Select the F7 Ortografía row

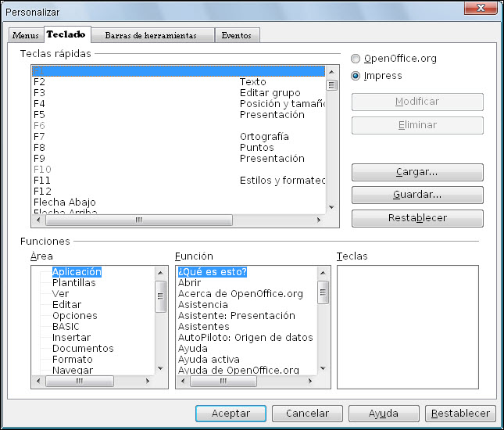[x=178, y=137]
